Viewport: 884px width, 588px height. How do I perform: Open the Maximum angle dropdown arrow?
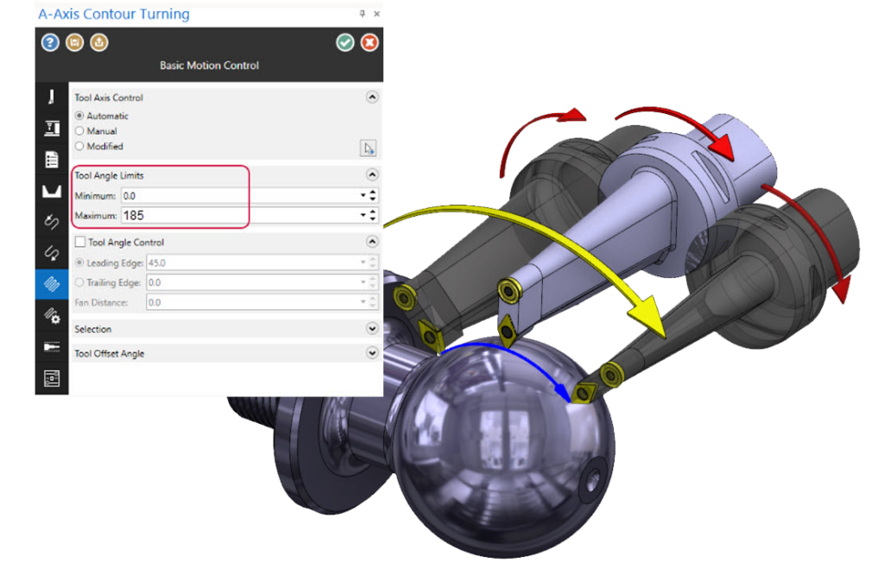coord(363,215)
